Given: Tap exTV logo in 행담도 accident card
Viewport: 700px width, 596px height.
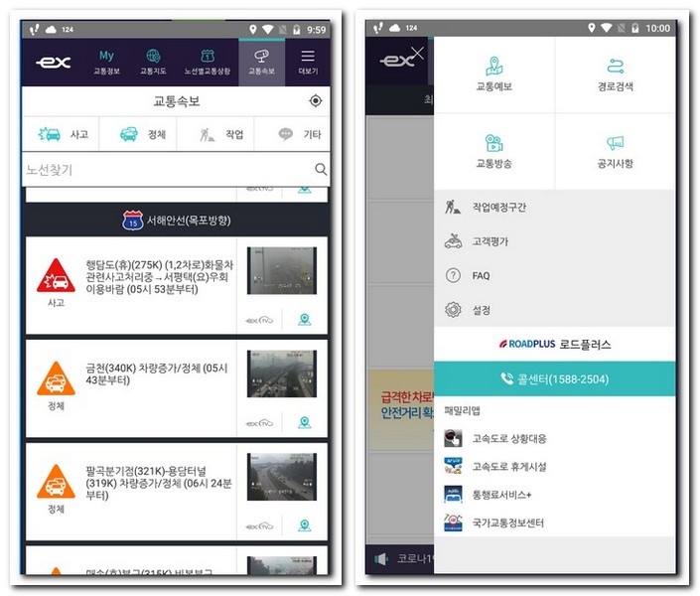Looking at the screenshot, I should (x=259, y=320).
